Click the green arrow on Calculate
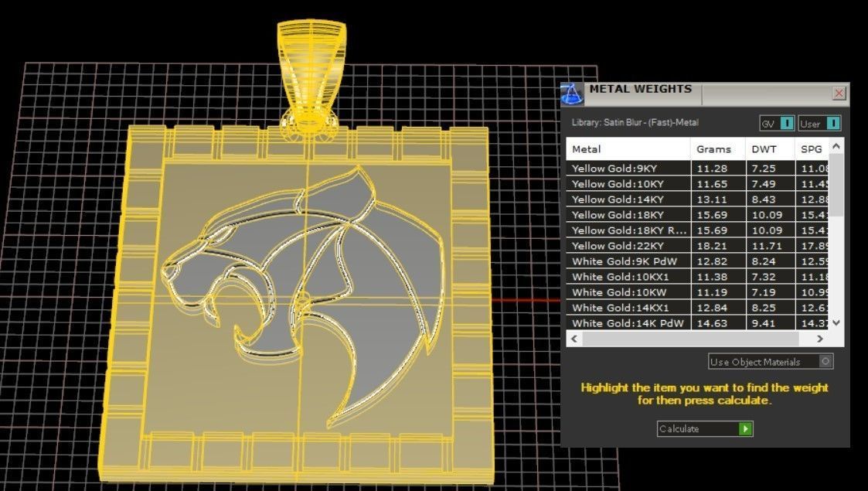Image resolution: width=868 pixels, height=491 pixels. point(746,428)
